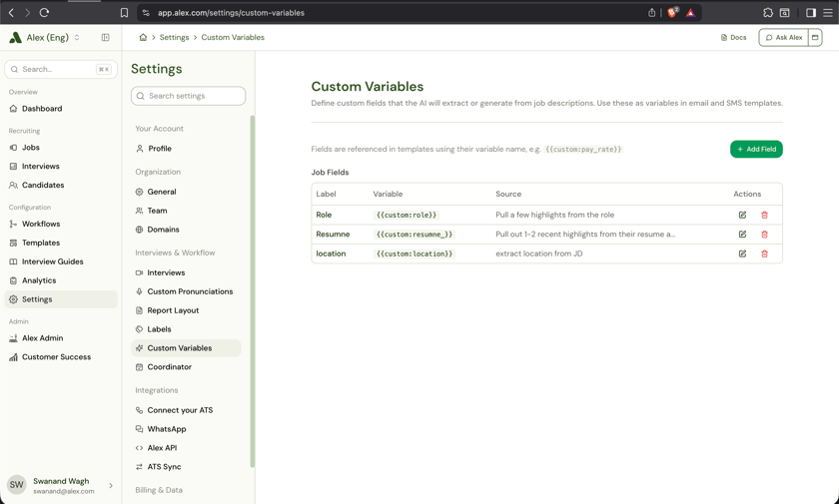This screenshot has width=839, height=504.
Task: Open Analytics in main sidebar
Action: click(61, 280)
